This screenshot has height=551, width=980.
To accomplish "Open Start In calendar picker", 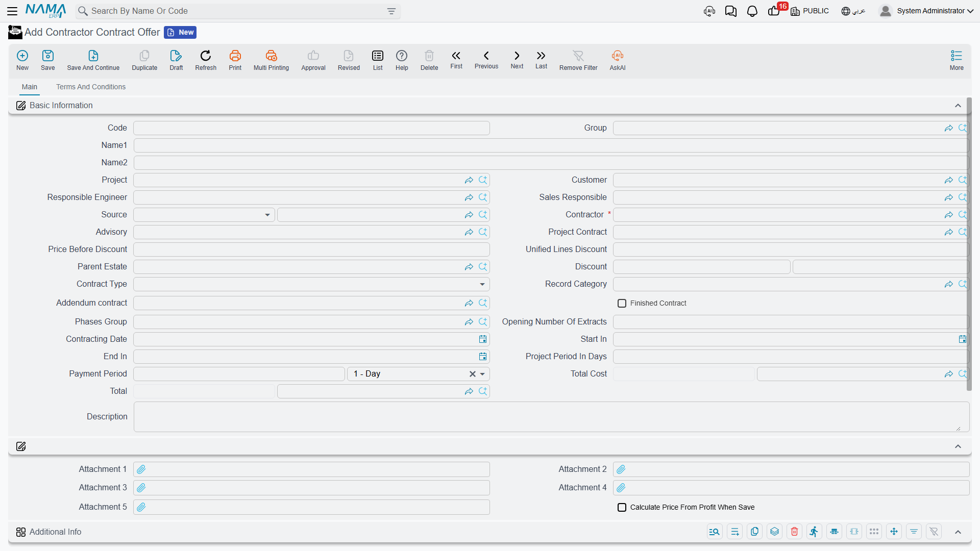I will click(962, 339).
